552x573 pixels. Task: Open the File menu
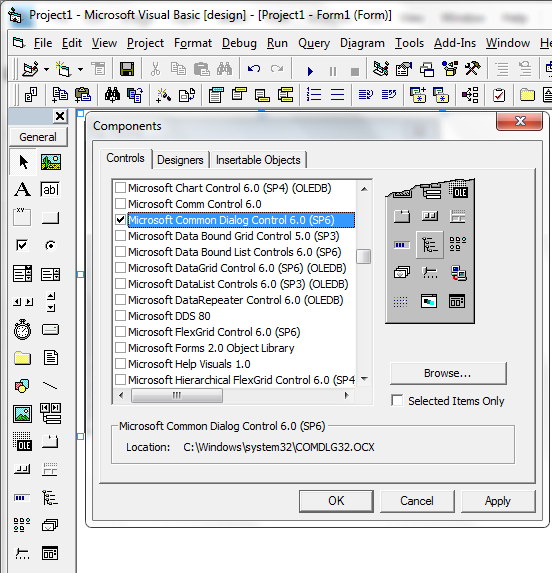point(43,43)
